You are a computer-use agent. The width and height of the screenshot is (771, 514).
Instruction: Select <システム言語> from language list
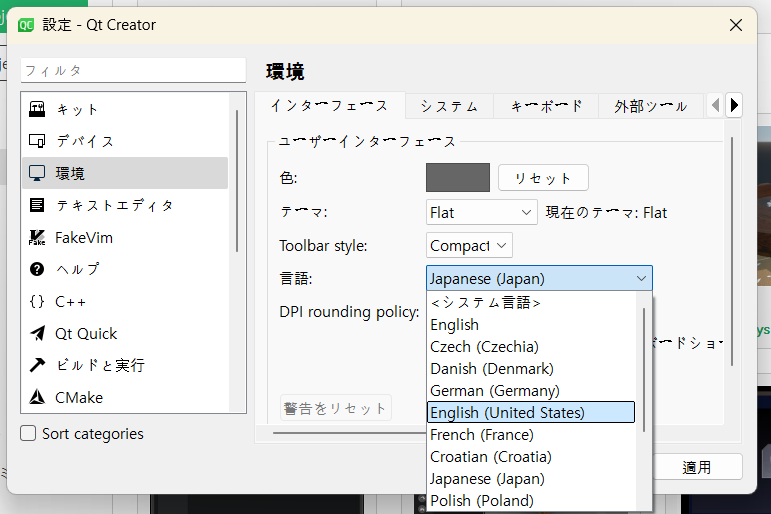coord(531,302)
